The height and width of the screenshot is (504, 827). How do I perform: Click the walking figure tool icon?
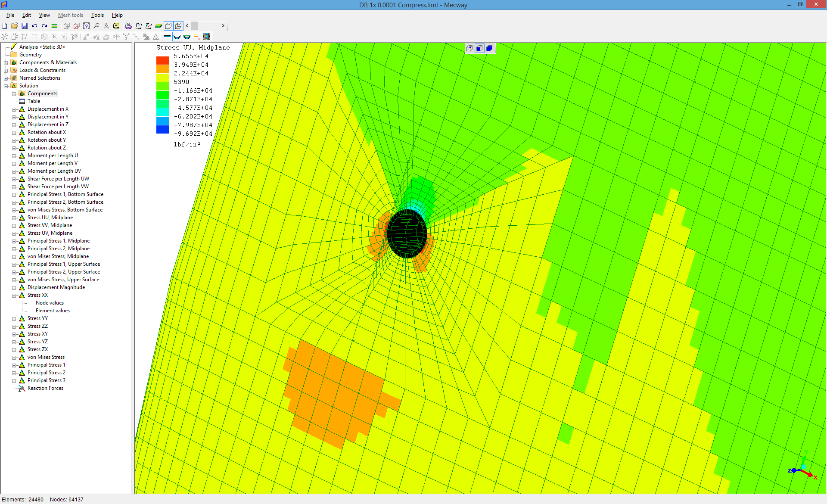[x=106, y=26]
